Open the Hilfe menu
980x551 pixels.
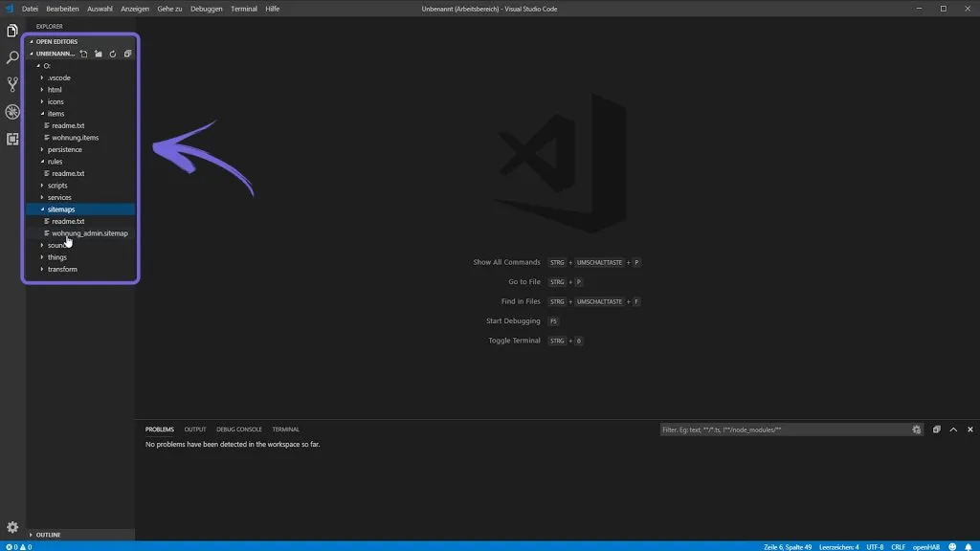(273, 9)
